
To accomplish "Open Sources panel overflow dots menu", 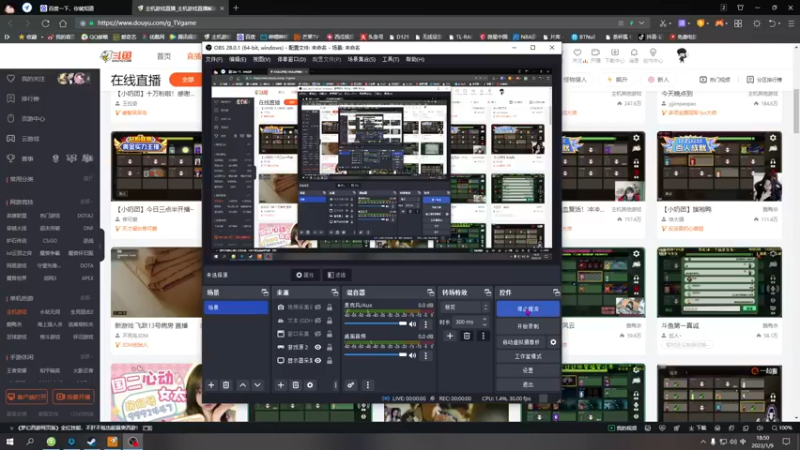I will (335, 385).
